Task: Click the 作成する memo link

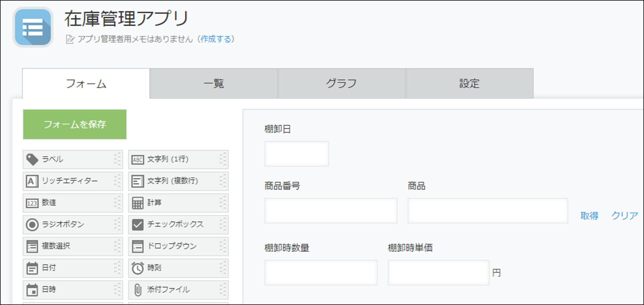Action: 216,39
